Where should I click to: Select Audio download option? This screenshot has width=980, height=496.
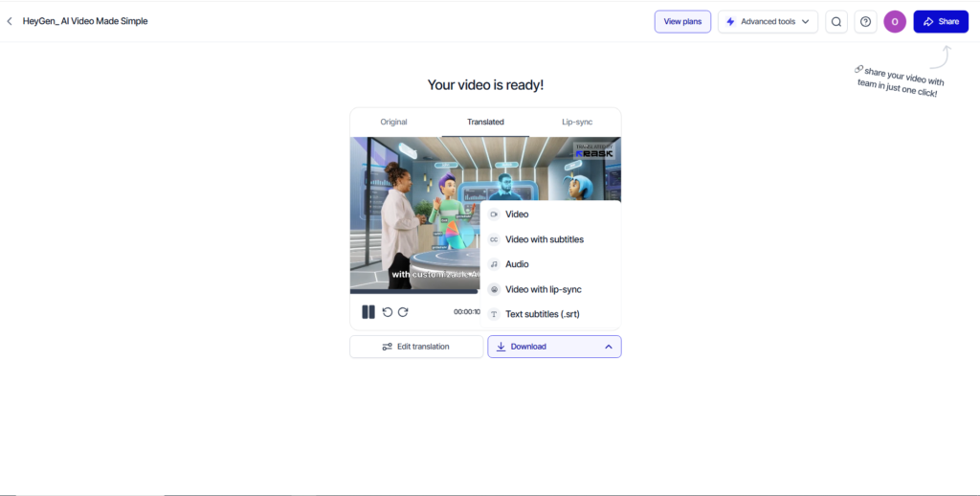click(550, 264)
